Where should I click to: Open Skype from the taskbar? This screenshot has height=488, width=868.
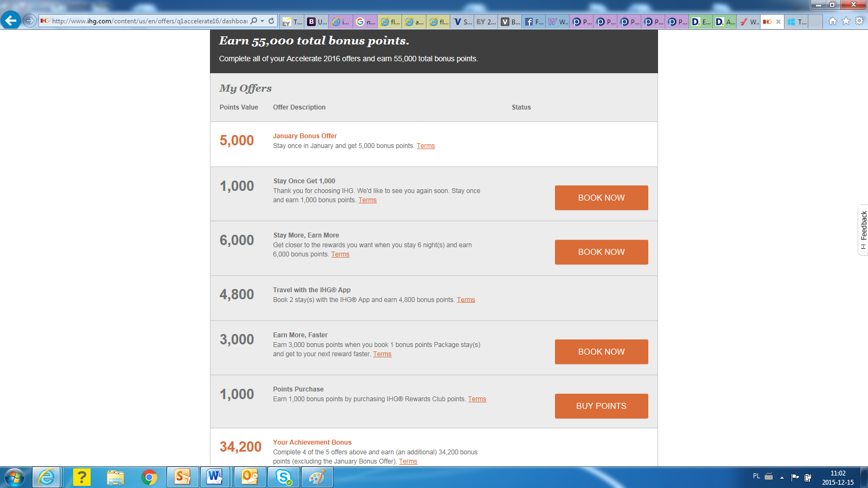click(x=283, y=478)
